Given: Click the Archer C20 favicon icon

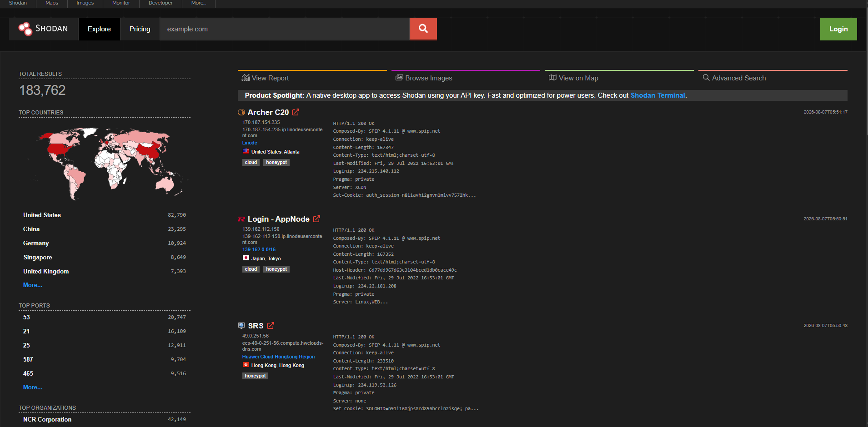Looking at the screenshot, I should point(241,112).
